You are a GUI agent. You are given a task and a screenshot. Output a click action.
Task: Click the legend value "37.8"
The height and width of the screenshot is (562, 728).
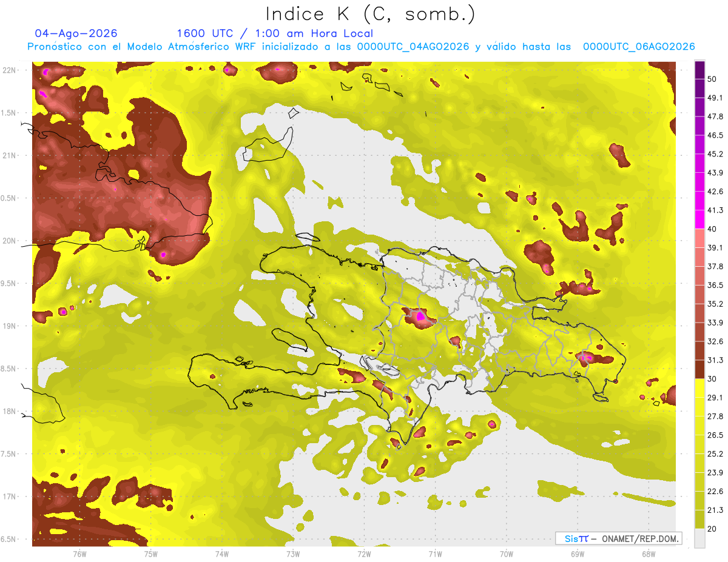[x=715, y=266]
